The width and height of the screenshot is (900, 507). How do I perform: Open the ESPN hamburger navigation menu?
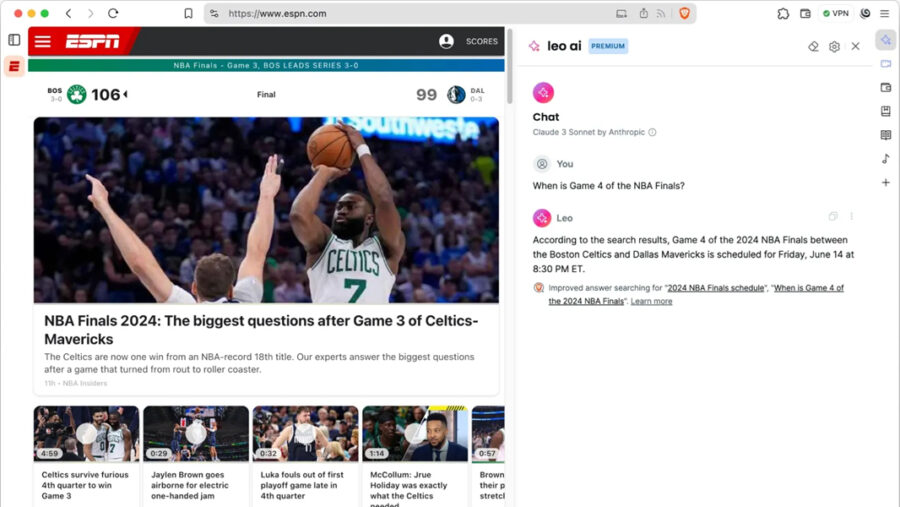point(42,41)
